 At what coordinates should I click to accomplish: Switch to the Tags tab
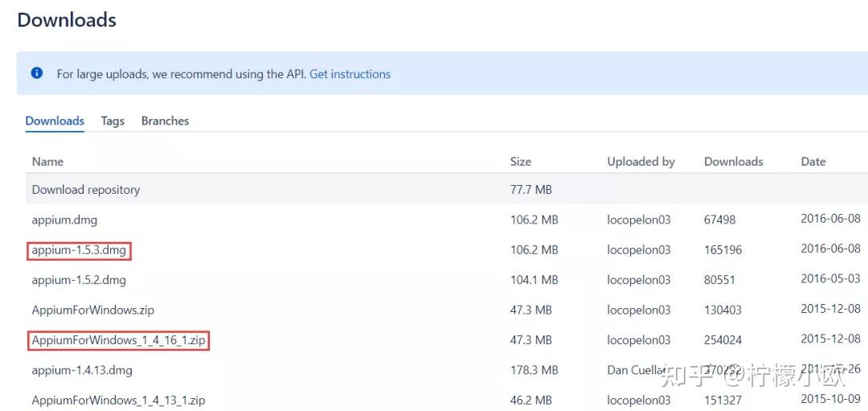tap(113, 121)
